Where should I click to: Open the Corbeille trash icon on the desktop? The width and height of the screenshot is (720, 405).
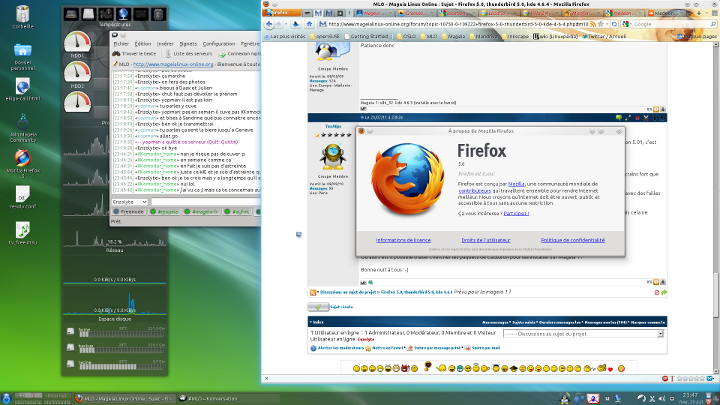coord(22,17)
